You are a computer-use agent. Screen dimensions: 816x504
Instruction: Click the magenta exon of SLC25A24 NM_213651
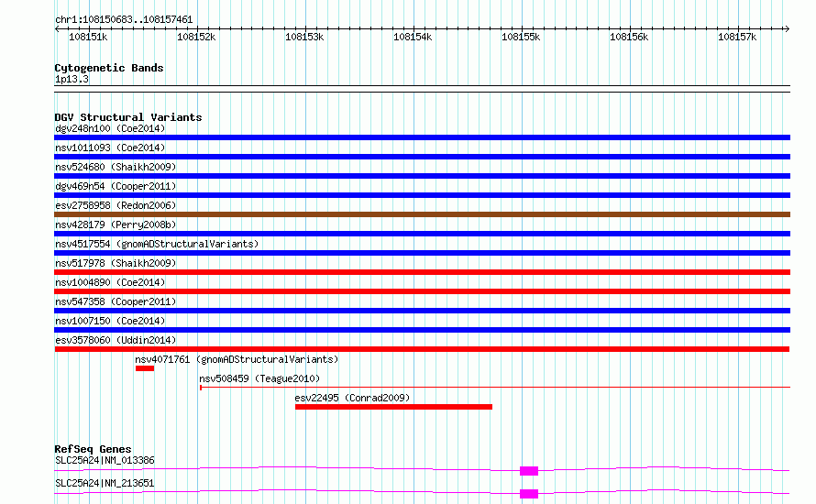[x=529, y=494]
